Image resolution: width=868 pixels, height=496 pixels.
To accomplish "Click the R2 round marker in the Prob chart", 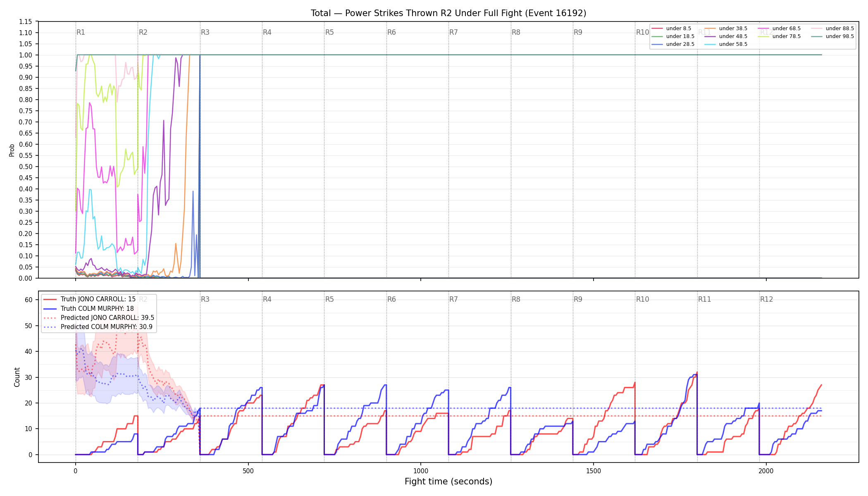I will [143, 32].
